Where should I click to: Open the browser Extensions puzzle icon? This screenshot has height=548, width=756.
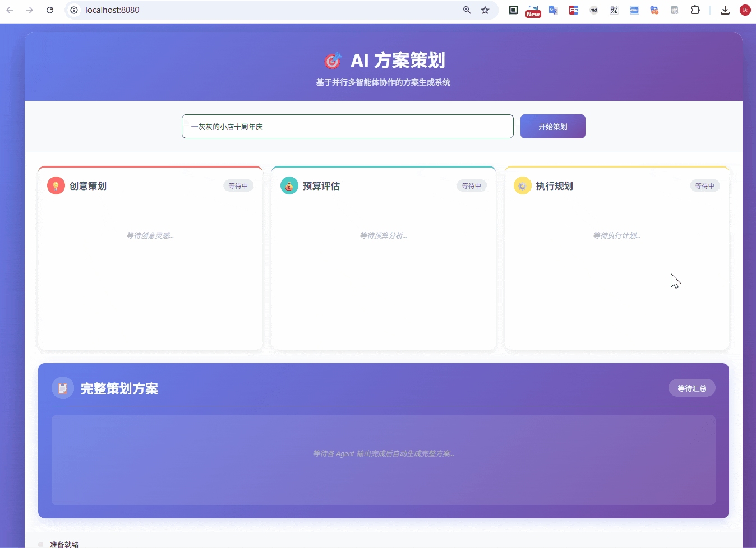(695, 10)
